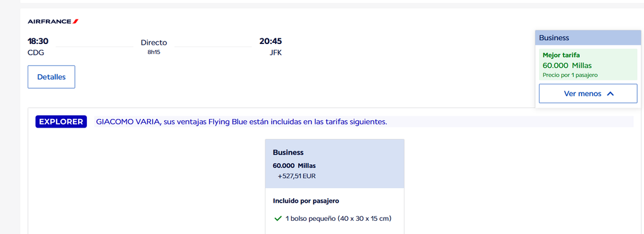644x234 pixels.
Task: Click the chevron up icon beside Ver menos
Action: (x=610, y=94)
